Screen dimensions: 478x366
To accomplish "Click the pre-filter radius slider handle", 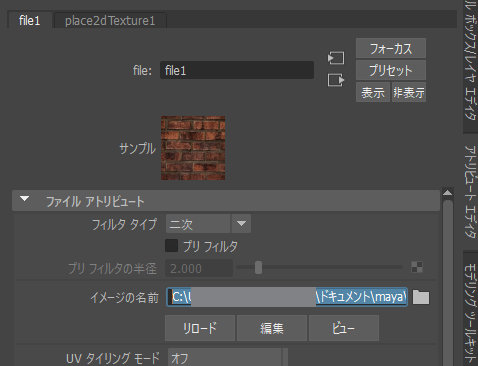I will pos(258,268).
